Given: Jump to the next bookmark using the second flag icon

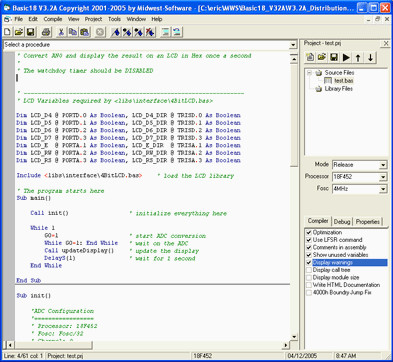Looking at the screenshot, I should point(127,32).
